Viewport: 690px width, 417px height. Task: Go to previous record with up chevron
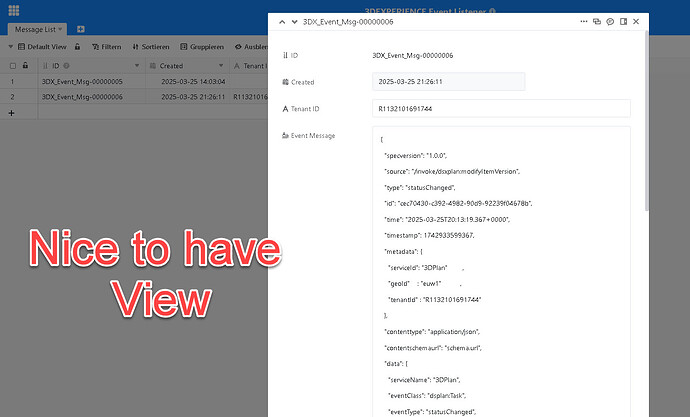pyautogui.click(x=281, y=21)
